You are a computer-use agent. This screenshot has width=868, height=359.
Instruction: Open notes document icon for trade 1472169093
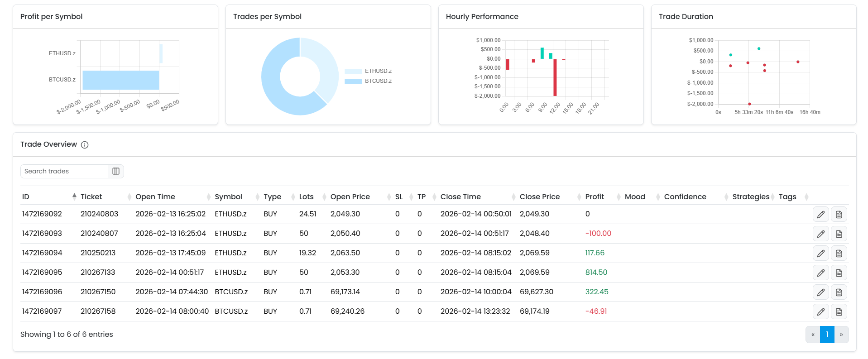[839, 234]
